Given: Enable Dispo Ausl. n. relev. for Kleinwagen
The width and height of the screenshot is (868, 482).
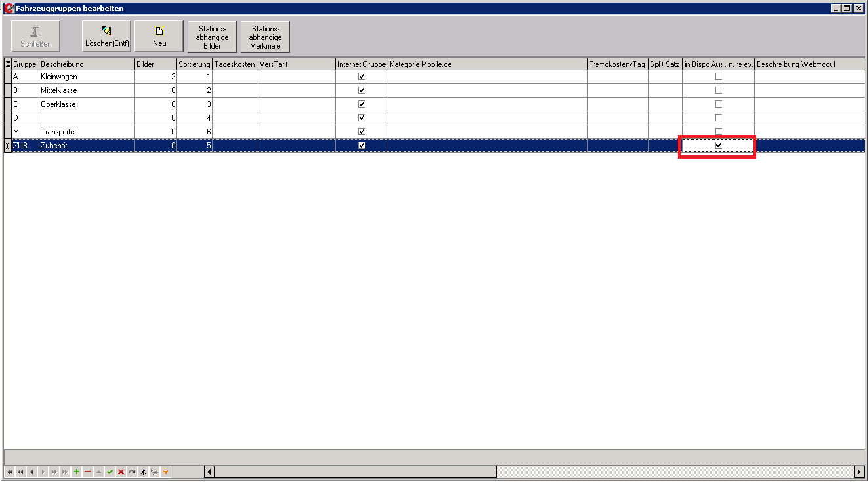Looking at the screenshot, I should click(x=718, y=77).
